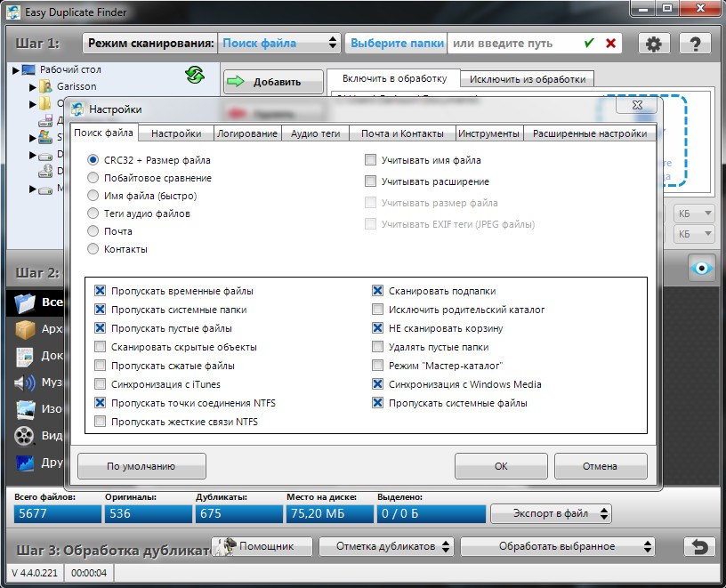Open the 'Экспорт в файл' dropdown
726x588 pixels.
[x=551, y=513]
